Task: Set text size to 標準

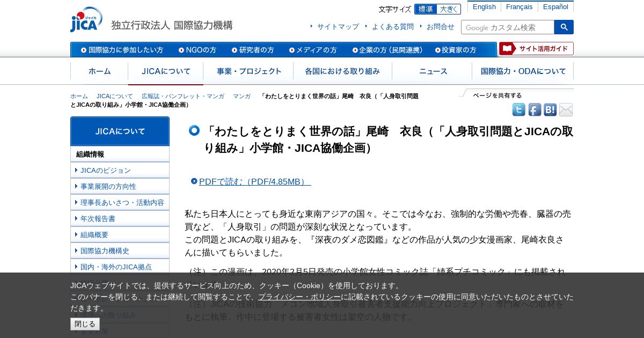Action: (x=426, y=9)
